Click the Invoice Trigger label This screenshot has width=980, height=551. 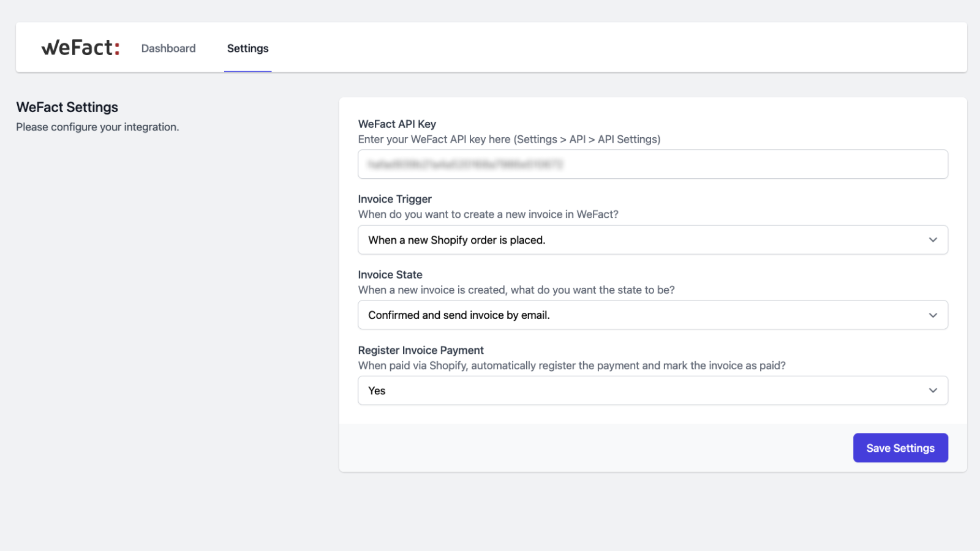pos(394,198)
